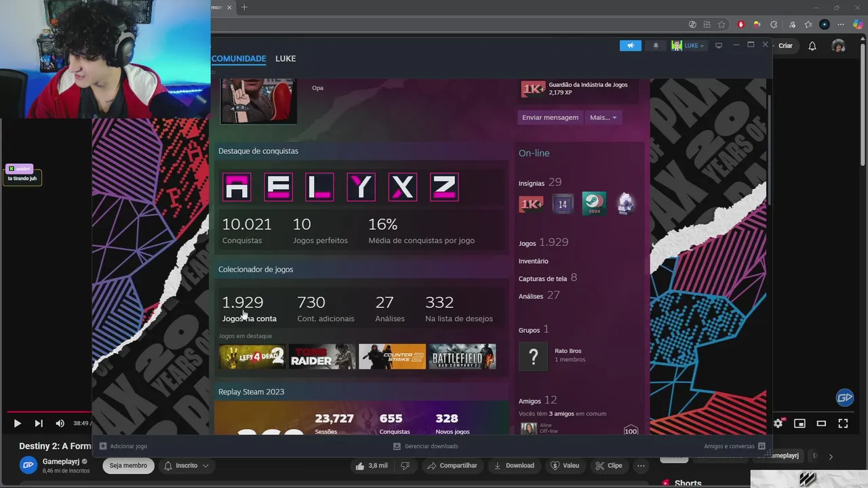
Task: Open Análises 27 sidebar link
Action: [539, 296]
